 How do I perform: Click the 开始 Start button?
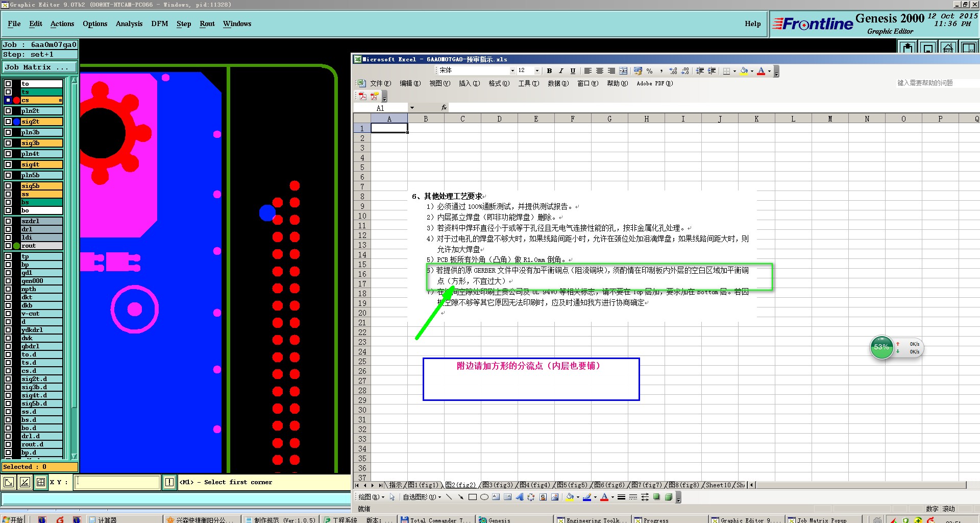[13, 519]
